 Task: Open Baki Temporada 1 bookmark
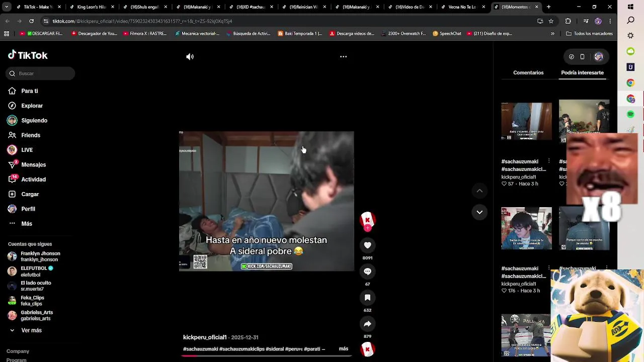[x=299, y=34]
